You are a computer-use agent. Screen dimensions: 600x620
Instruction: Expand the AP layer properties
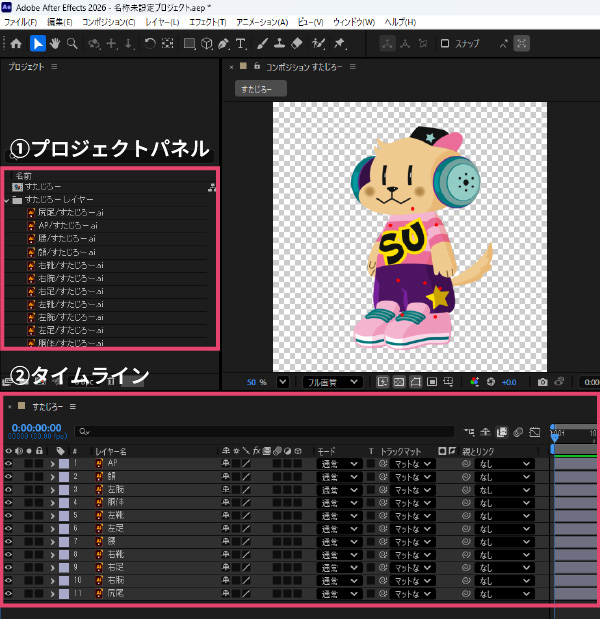(x=52, y=464)
